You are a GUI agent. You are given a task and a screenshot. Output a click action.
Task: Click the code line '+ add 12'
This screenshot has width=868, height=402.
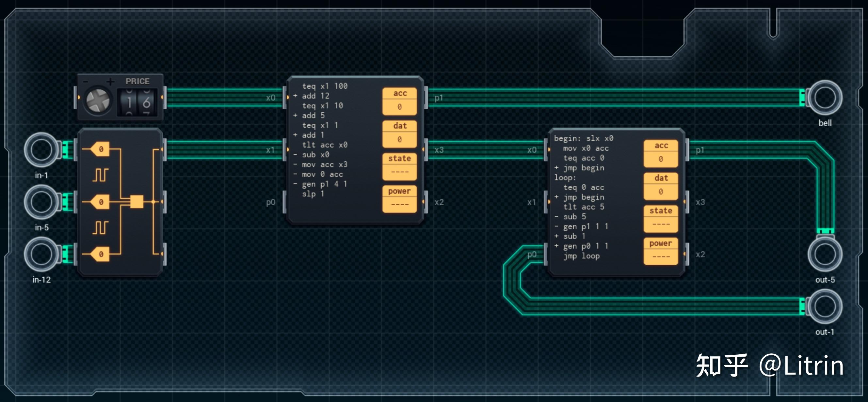click(311, 96)
